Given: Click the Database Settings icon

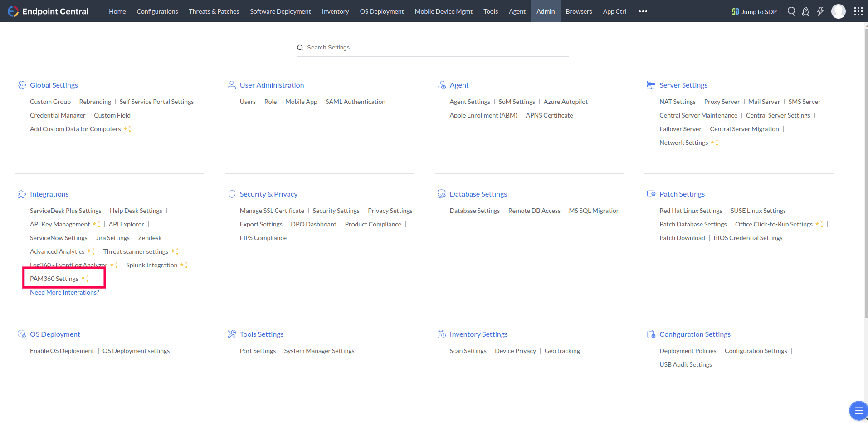Looking at the screenshot, I should pos(442,194).
